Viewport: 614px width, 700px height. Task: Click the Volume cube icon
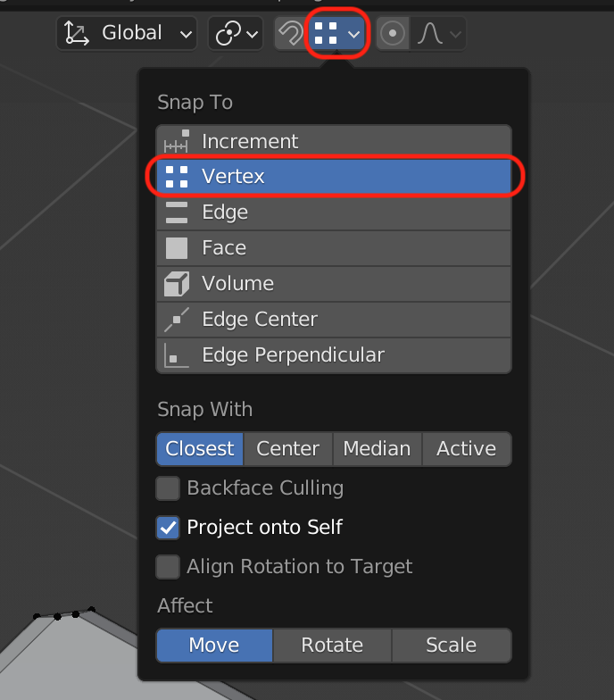177,284
